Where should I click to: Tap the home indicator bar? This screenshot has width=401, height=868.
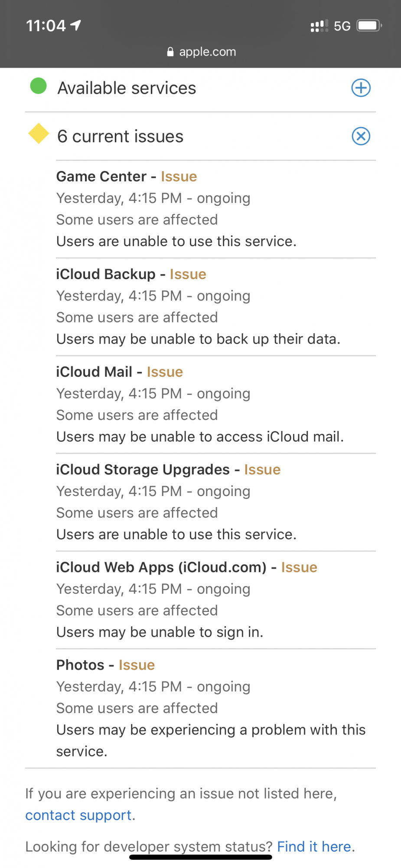pyautogui.click(x=200, y=857)
